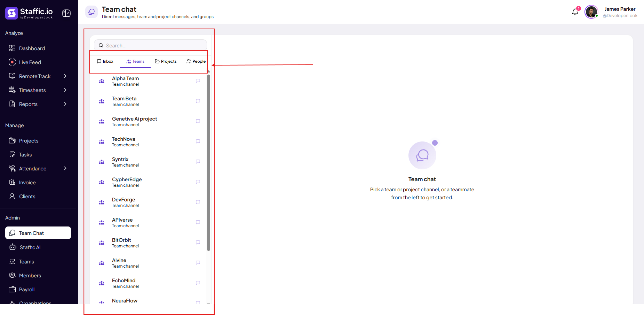Image resolution: width=644 pixels, height=315 pixels.
Task: Switch to the Teams tab
Action: (135, 61)
